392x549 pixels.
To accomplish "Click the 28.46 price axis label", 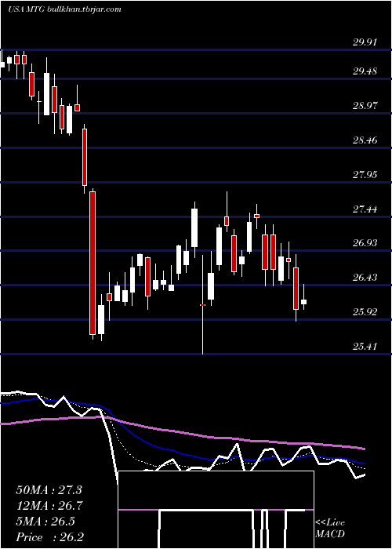I will (x=365, y=140).
